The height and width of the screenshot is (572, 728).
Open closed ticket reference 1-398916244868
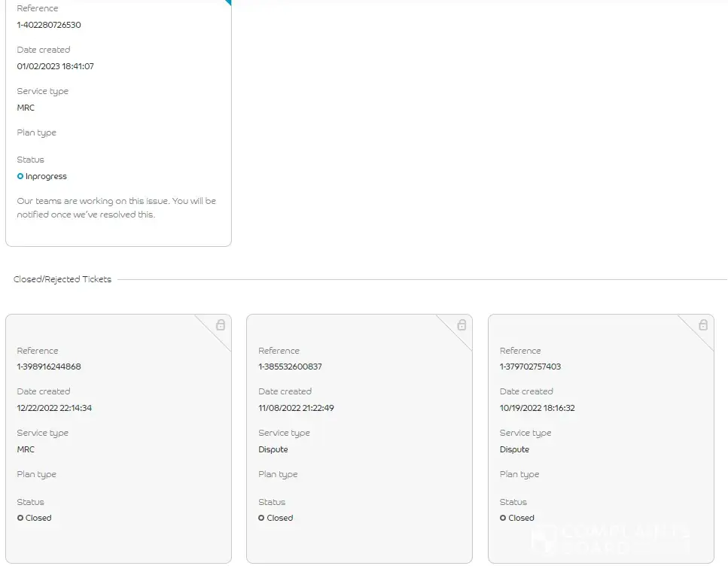pyautogui.click(x=49, y=367)
